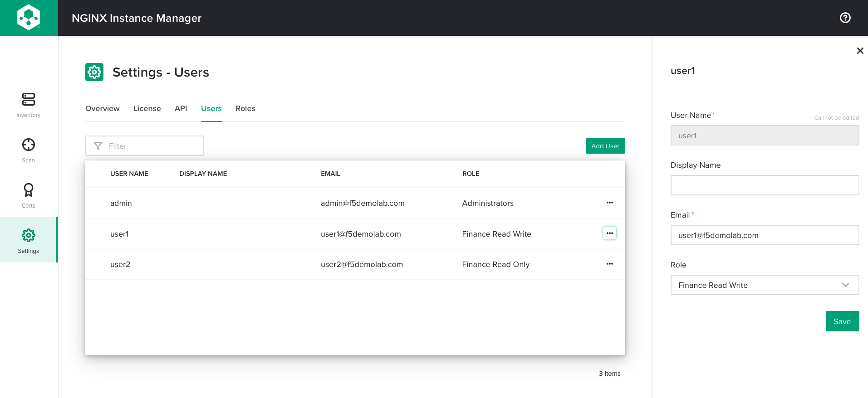Select the user1 user name cell

tap(119, 234)
